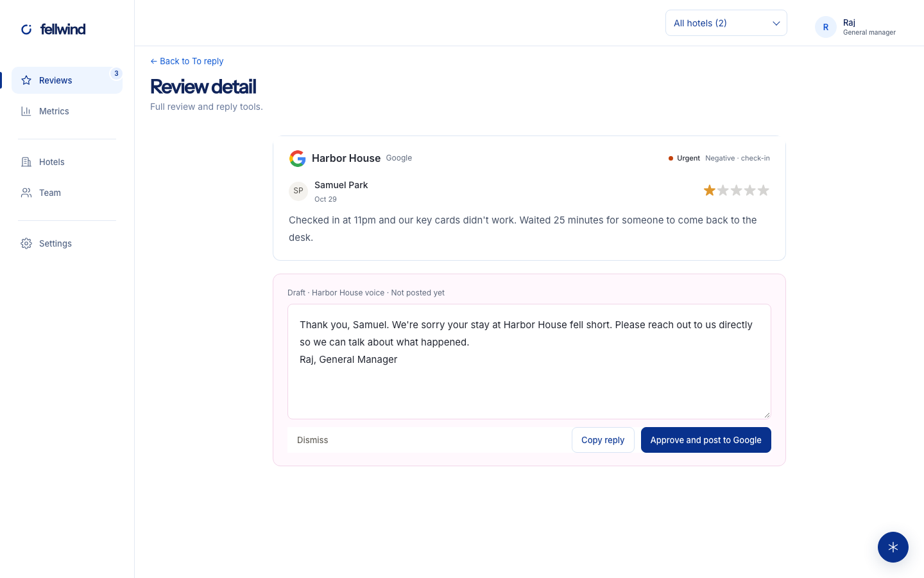
Task: Click the SP reviewer avatar
Action: [298, 191]
